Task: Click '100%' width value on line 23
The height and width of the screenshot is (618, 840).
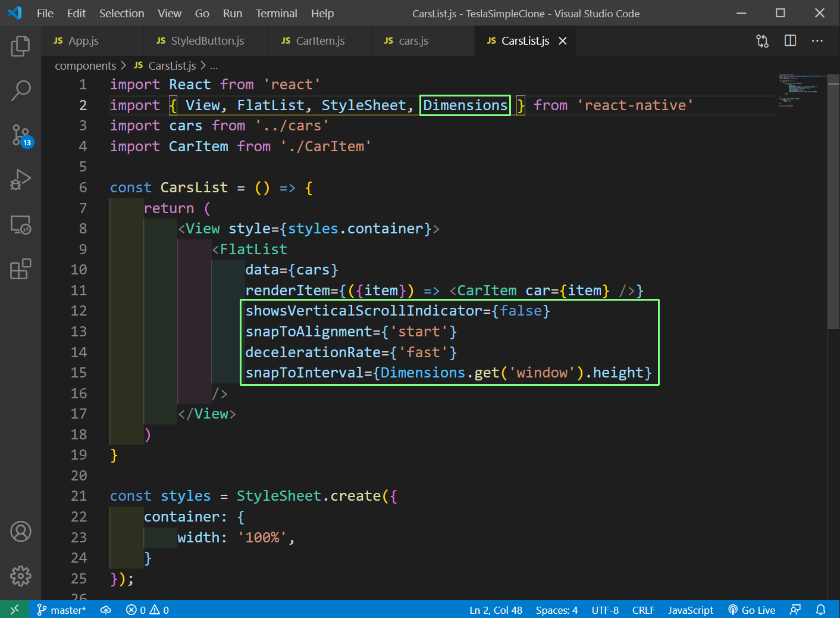Action: click(x=262, y=538)
